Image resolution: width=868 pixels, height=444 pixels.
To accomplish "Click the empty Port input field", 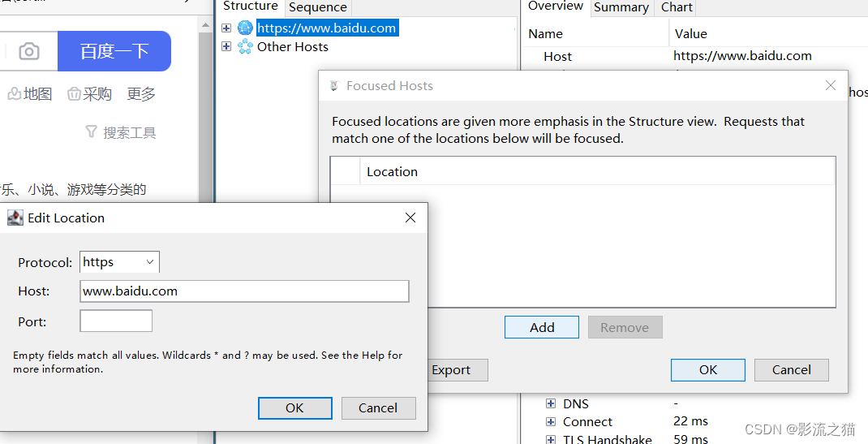I will [116, 321].
